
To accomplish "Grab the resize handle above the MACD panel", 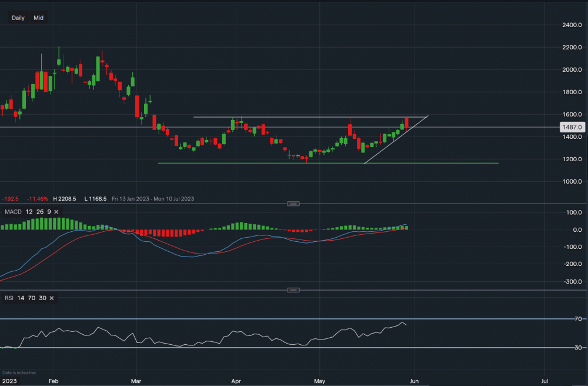I will click(293, 204).
